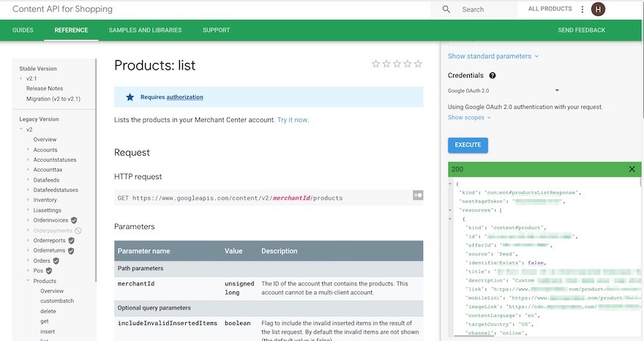Click the left sidebar scrollbar
The width and height of the screenshot is (644, 341).
click(96, 170)
